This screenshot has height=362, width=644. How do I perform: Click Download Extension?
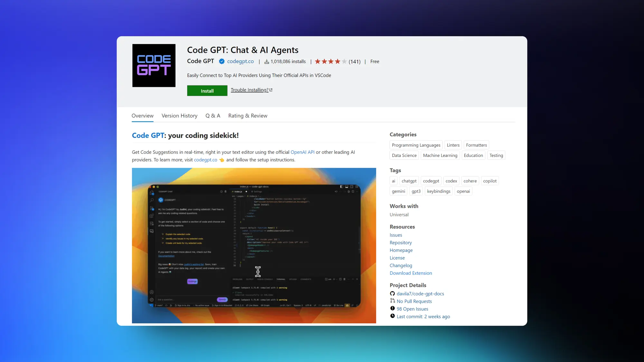click(411, 273)
